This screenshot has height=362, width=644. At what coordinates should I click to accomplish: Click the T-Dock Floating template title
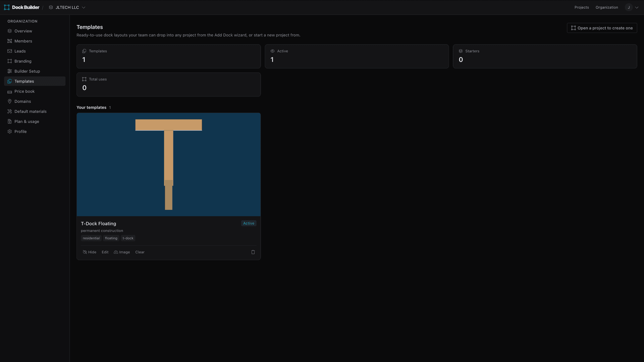pyautogui.click(x=98, y=224)
